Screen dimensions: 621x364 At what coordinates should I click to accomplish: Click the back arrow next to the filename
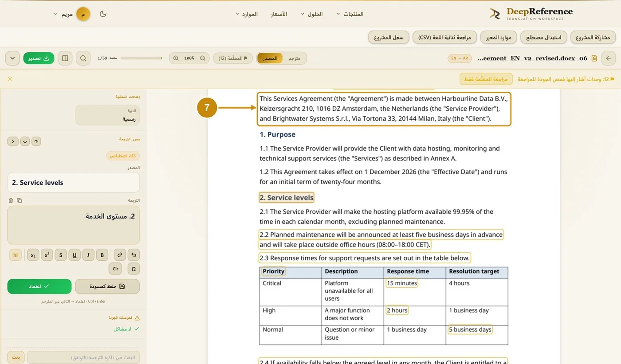608,58
